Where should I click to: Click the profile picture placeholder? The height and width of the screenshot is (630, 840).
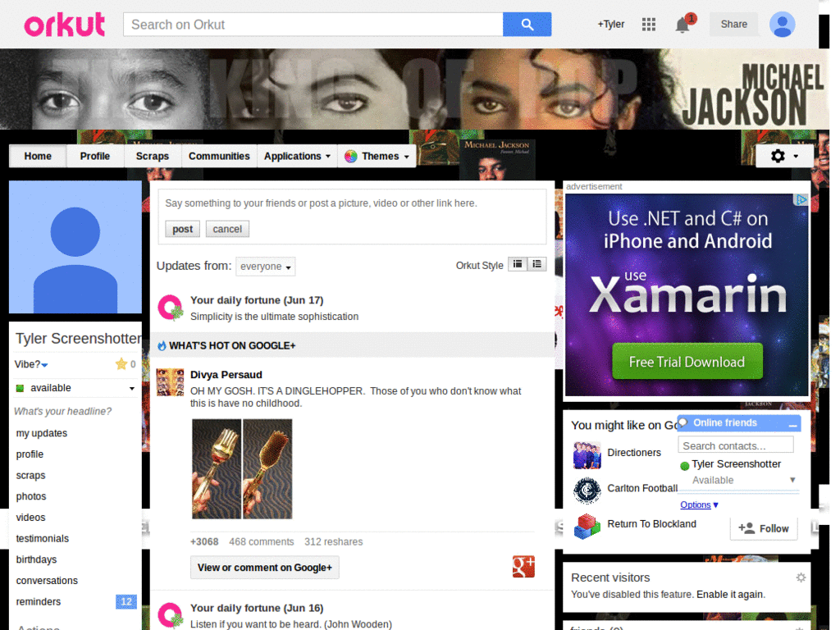tap(75, 247)
